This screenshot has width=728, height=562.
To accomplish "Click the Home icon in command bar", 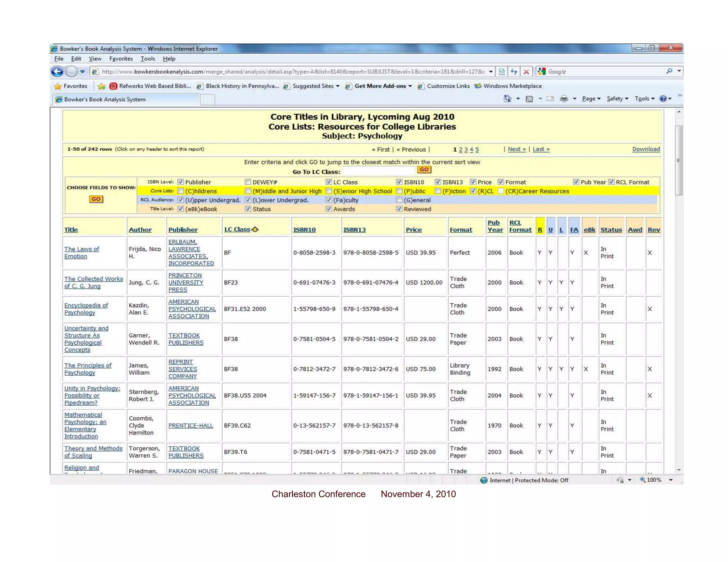I will point(507,99).
